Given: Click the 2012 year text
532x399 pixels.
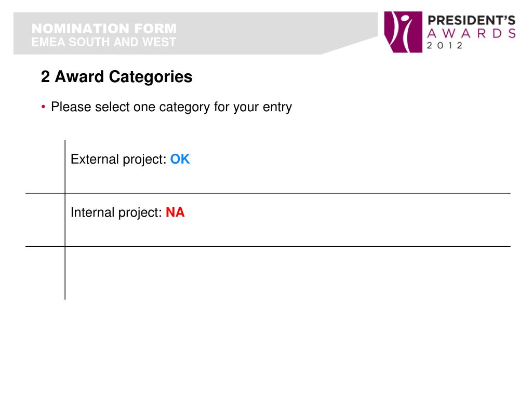Looking at the screenshot, I should point(445,46).
